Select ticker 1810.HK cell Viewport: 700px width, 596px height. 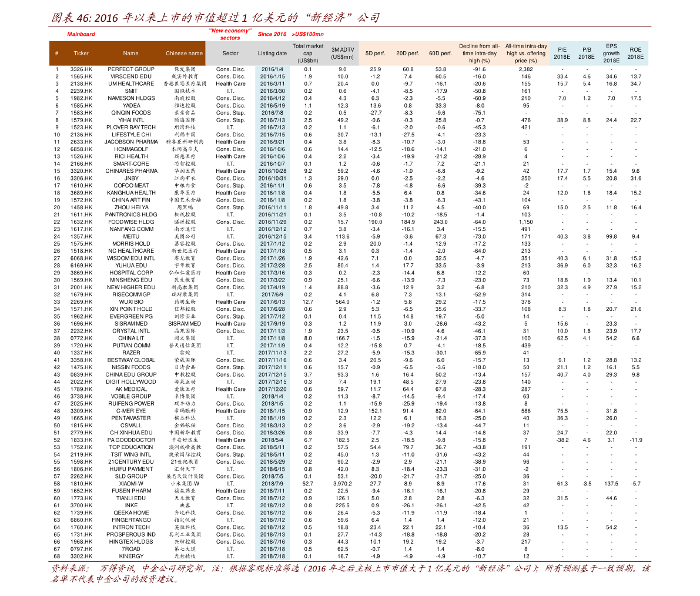click(81, 484)
